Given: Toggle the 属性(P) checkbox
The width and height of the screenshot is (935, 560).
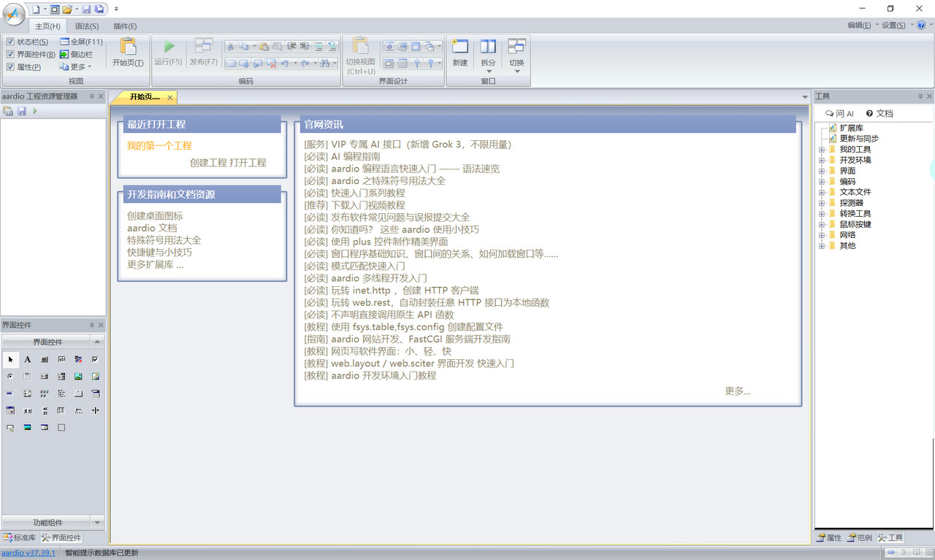Looking at the screenshot, I should click(10, 67).
